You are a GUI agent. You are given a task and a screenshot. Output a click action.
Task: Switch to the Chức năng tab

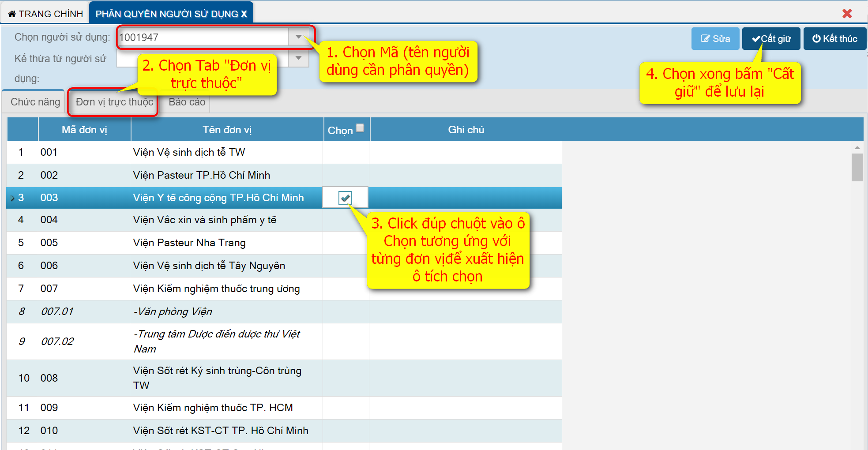point(35,102)
